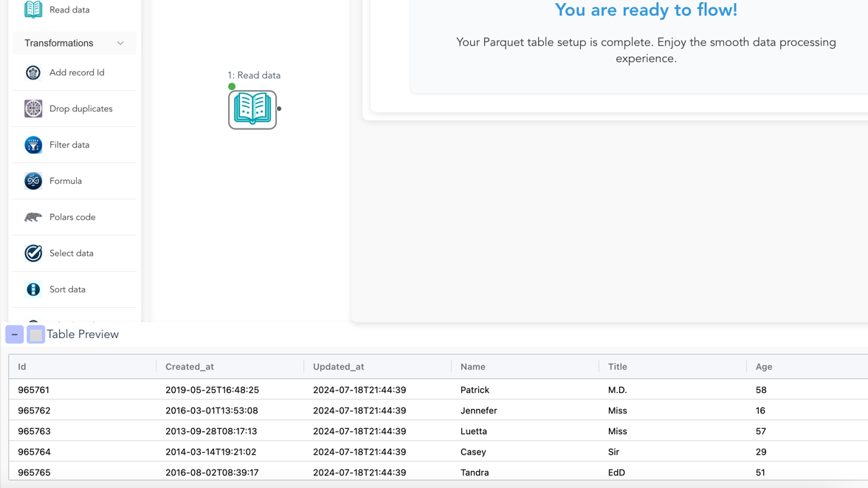Select the Read data source in the sidebar
The width and height of the screenshot is (868, 488).
point(69,10)
